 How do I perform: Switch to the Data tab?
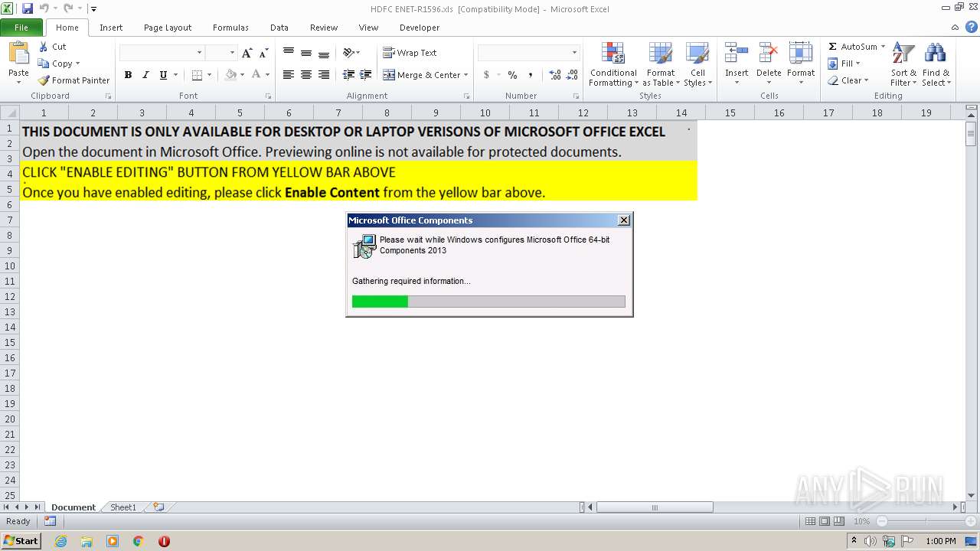[x=279, y=28]
